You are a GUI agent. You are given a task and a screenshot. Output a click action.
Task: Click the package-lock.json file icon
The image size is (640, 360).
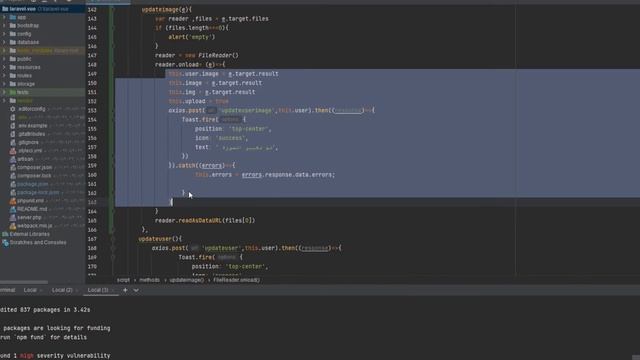pyautogui.click(x=13, y=192)
